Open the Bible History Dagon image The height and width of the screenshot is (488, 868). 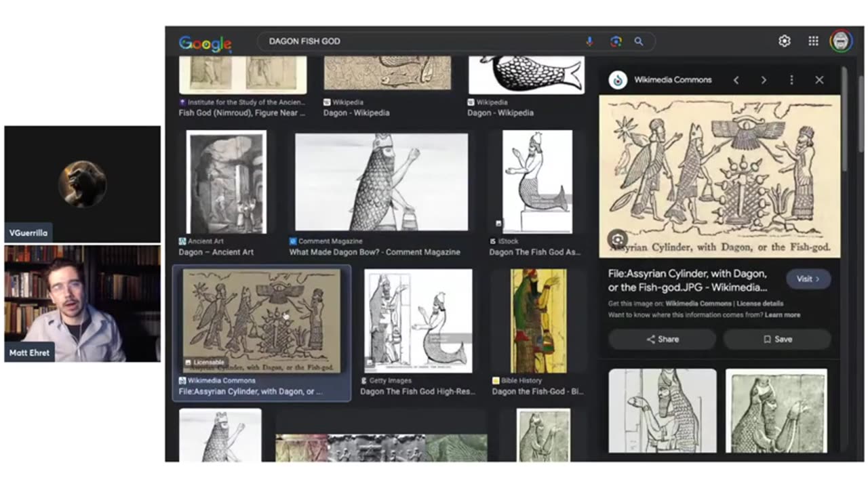pos(538,321)
